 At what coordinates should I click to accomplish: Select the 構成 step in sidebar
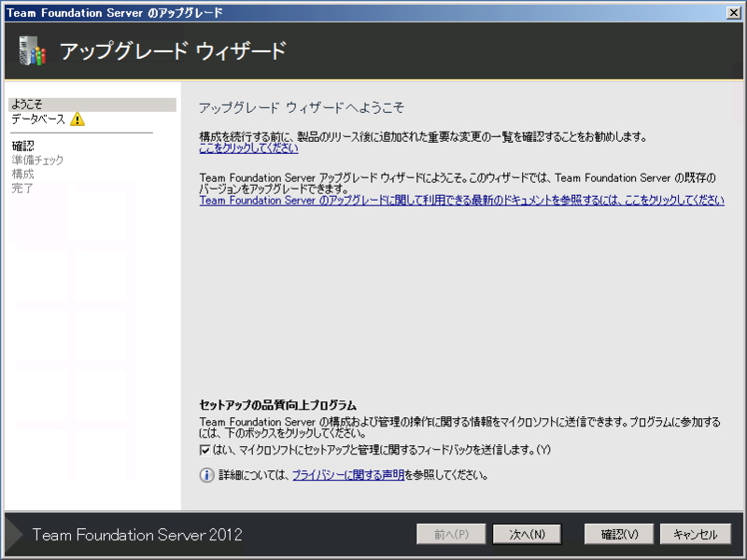[22, 174]
